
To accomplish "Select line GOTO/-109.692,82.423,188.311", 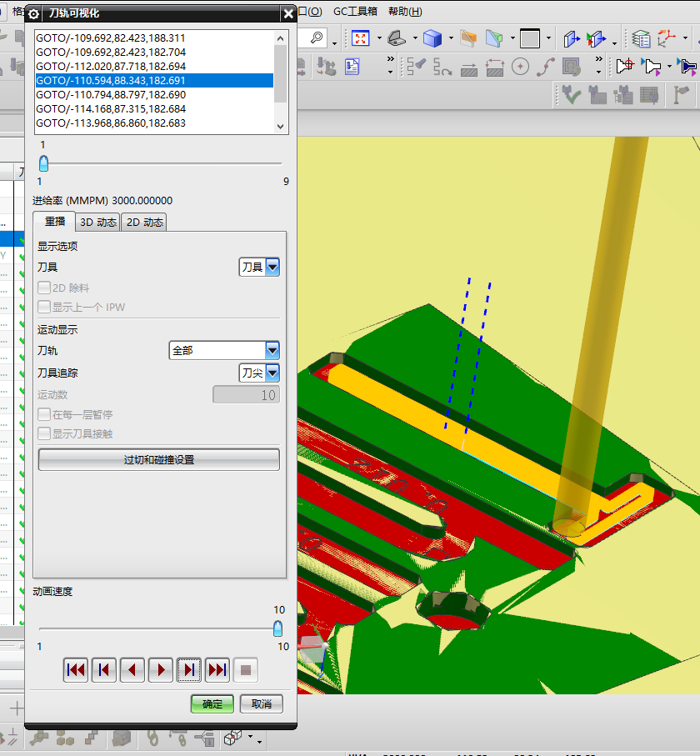I will [x=154, y=38].
